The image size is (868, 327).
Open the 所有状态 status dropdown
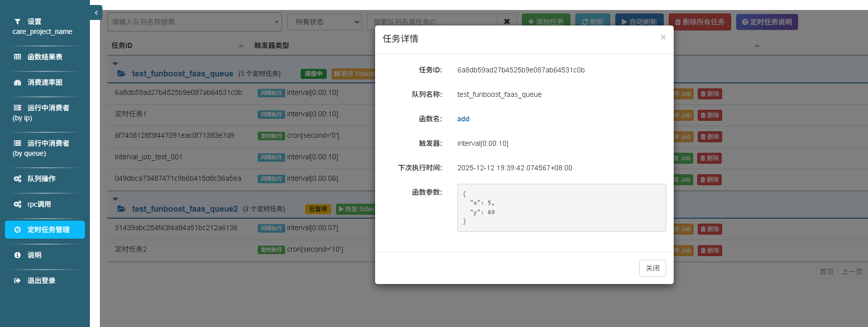point(324,22)
